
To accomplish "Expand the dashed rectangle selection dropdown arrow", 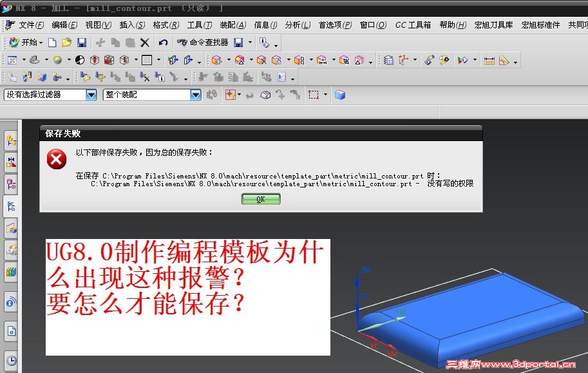I will coord(325,95).
